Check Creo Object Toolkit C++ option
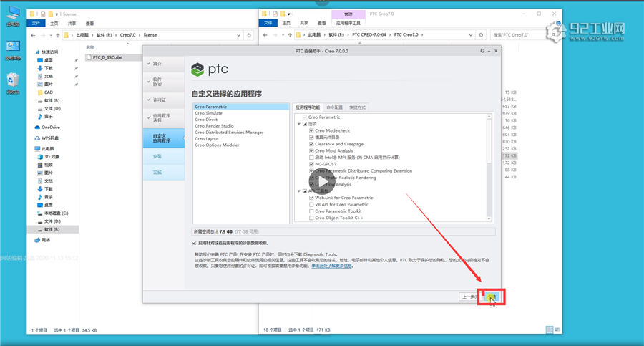The height and width of the screenshot is (346, 644). 311,218
